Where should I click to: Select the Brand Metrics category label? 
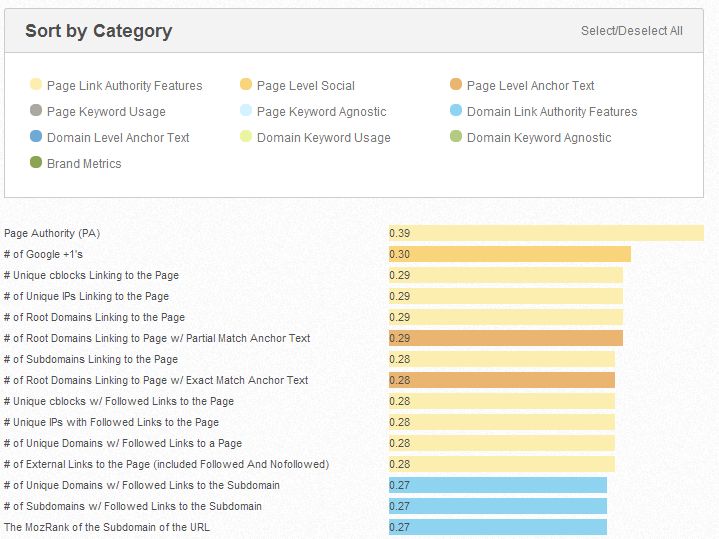(x=84, y=164)
